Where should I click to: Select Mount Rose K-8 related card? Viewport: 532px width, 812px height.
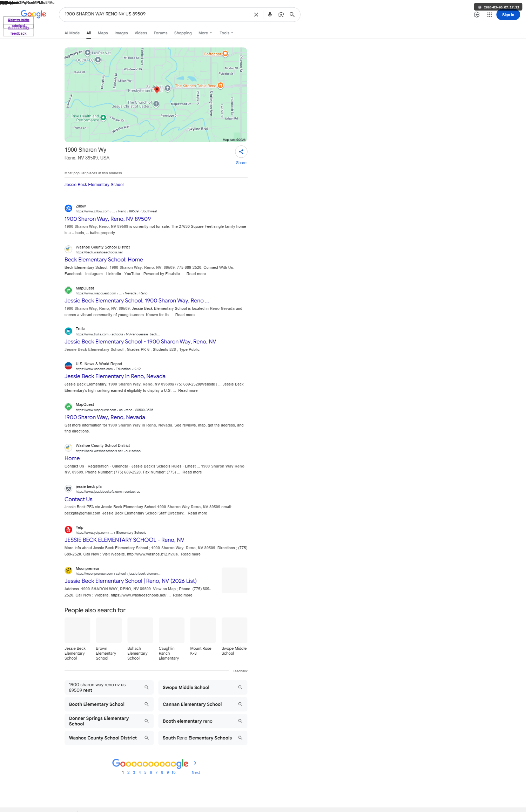coord(203,636)
